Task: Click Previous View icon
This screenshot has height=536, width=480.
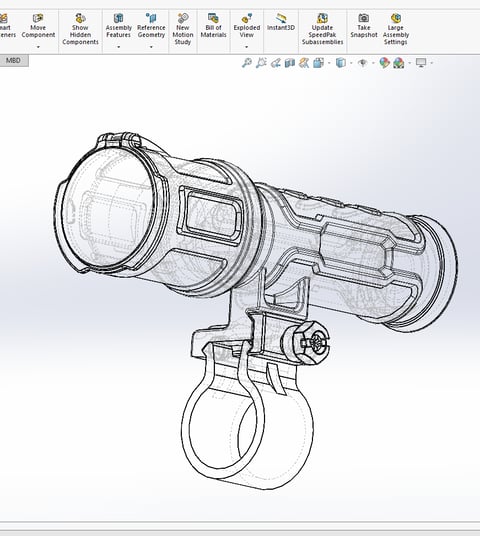Action: point(276,63)
